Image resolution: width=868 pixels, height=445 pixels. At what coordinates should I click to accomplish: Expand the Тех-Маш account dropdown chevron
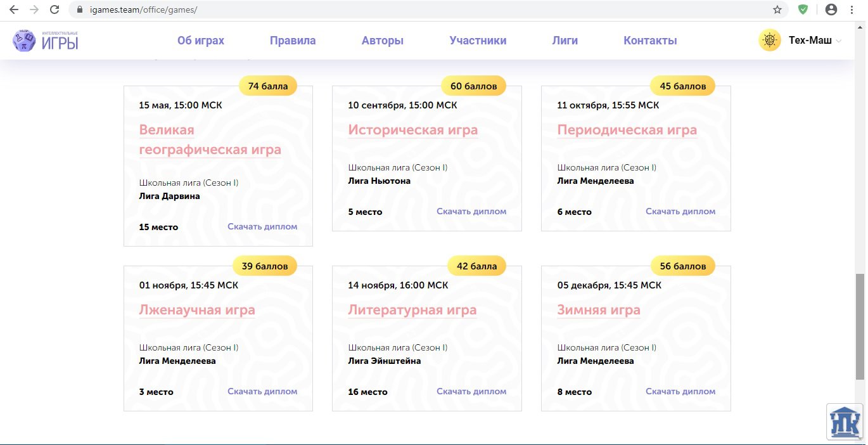pos(839,41)
